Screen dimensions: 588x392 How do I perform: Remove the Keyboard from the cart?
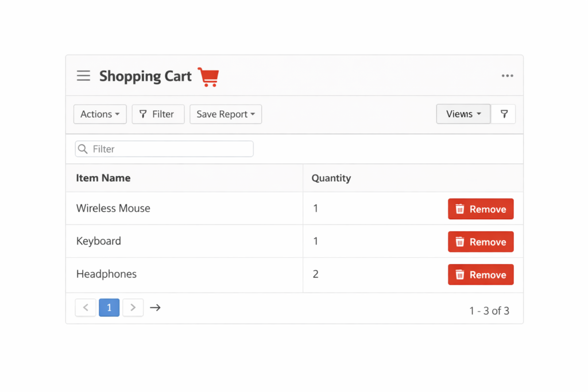pyautogui.click(x=481, y=242)
